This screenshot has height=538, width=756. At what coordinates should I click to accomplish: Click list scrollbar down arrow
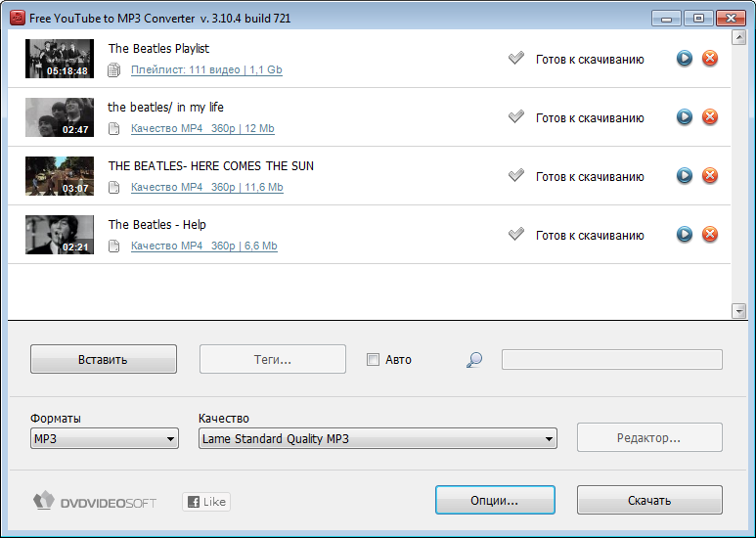[x=738, y=311]
